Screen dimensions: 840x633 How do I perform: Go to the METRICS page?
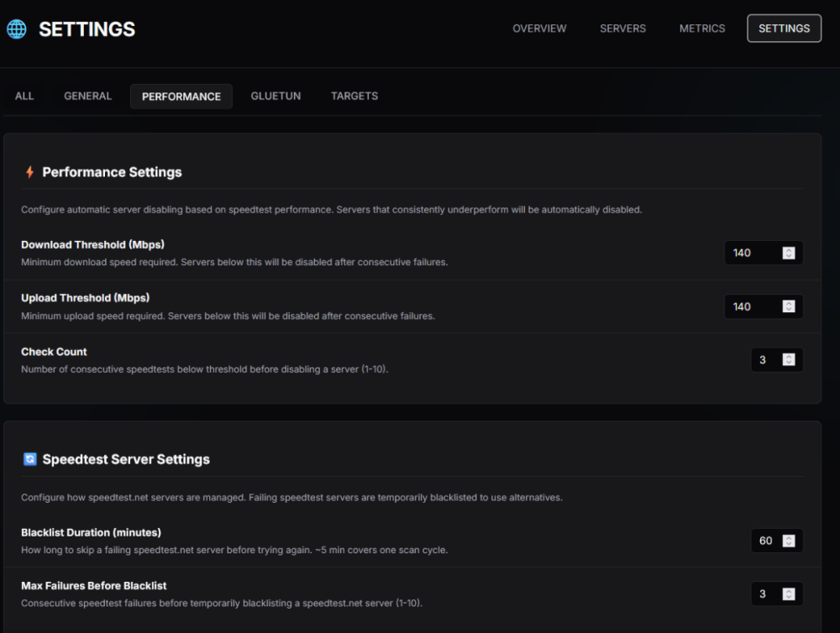tap(702, 28)
